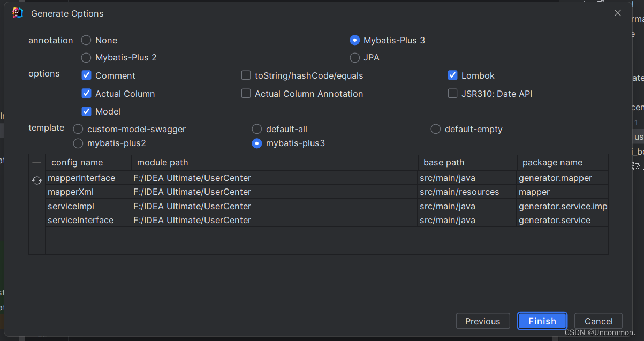Select the JPA annotation radio button
Screen dimensions: 644x341
[x=354, y=57]
